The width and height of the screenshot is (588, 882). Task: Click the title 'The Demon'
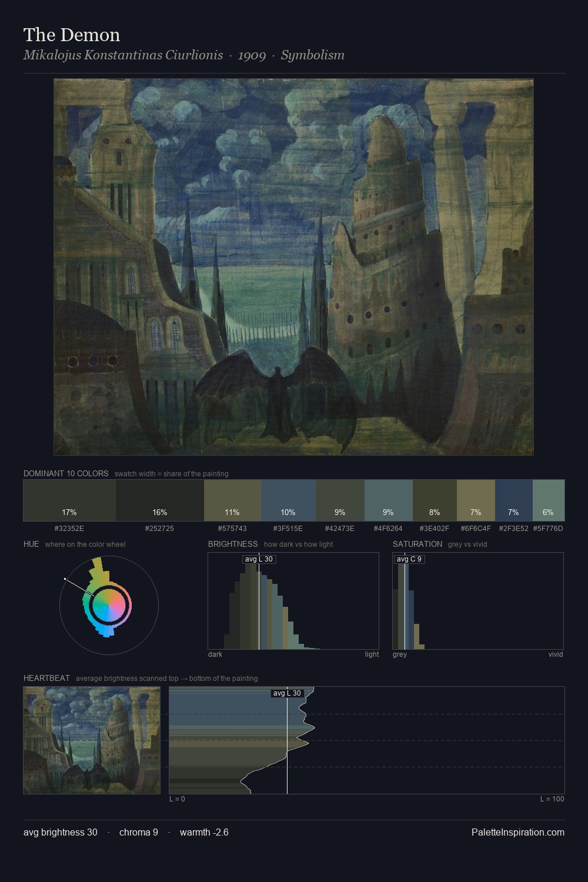click(x=72, y=35)
